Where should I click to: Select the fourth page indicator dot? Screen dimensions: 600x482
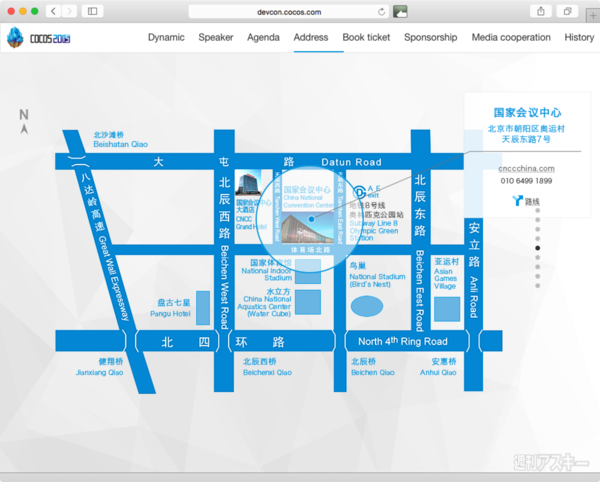coord(538,239)
